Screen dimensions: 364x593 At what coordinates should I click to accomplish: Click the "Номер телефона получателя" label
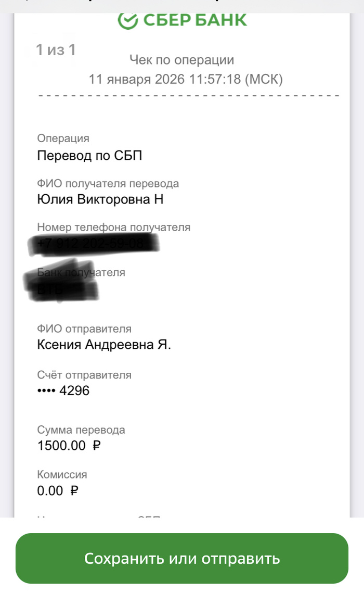coord(114,227)
